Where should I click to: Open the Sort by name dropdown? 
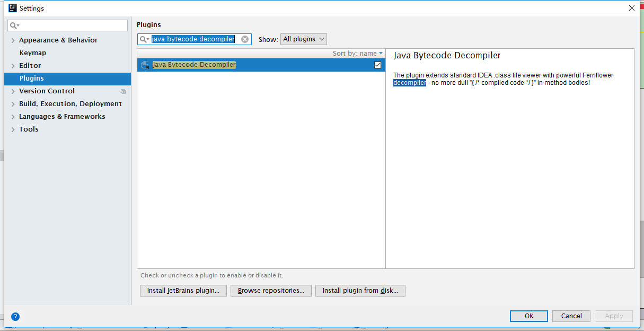[x=358, y=54]
